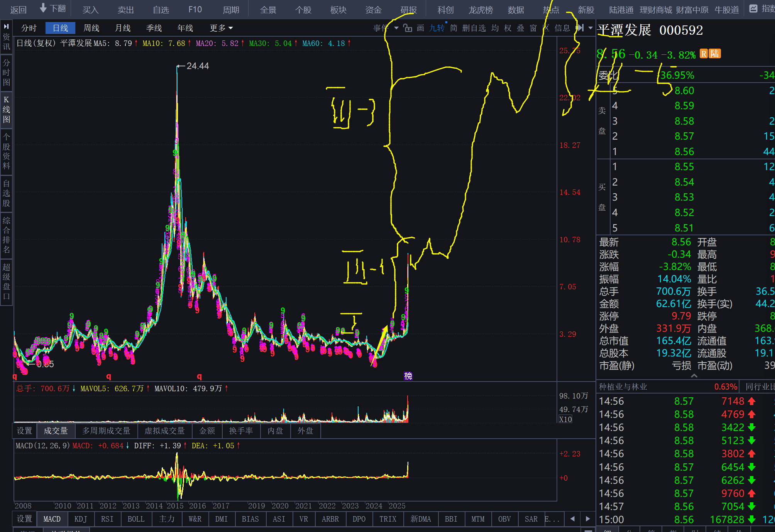
Task: Expand the 更多 period dropdown
Action: [221, 28]
